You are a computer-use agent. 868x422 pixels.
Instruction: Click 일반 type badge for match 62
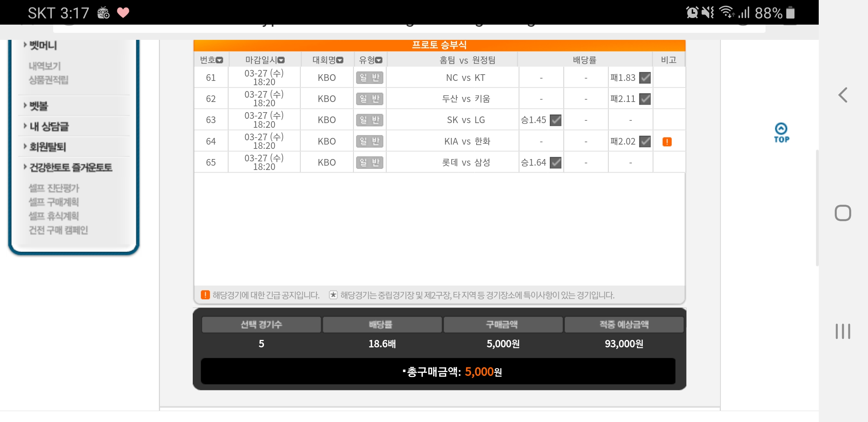point(369,99)
